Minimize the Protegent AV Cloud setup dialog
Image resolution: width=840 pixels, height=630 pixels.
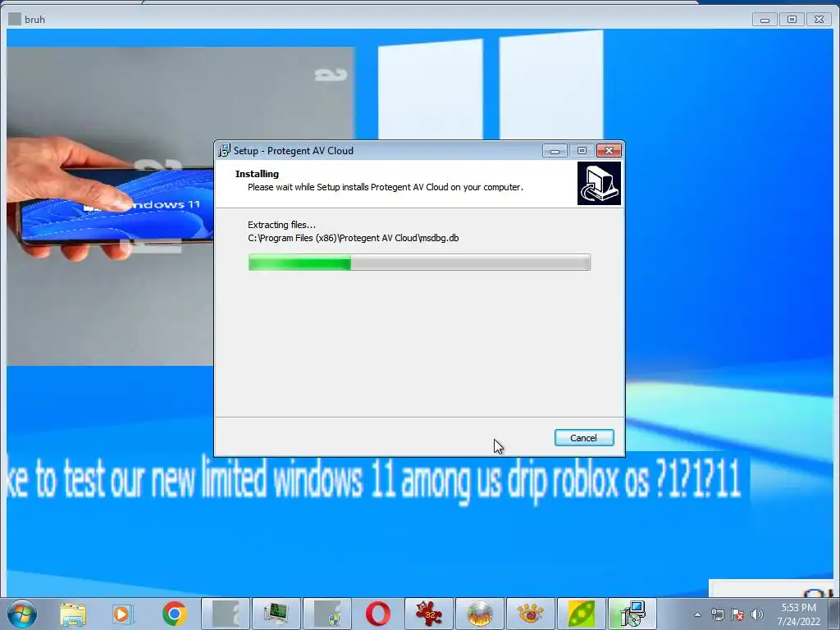coord(555,151)
